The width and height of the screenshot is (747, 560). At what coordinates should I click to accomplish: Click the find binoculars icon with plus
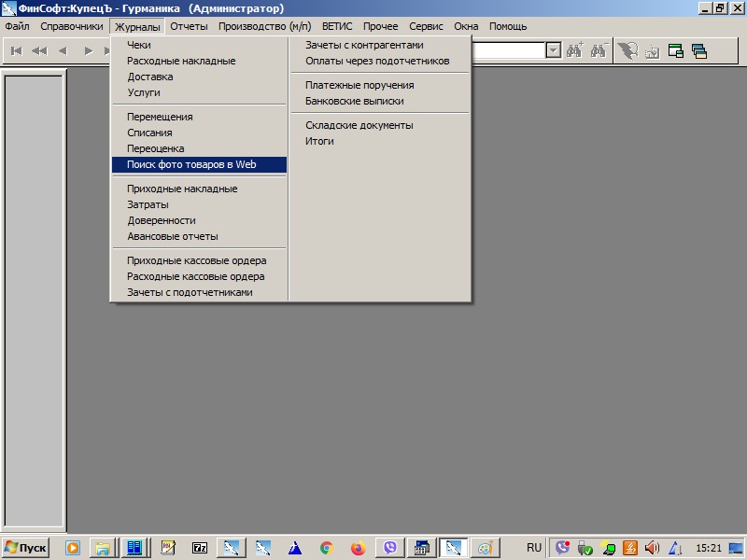tap(574, 51)
